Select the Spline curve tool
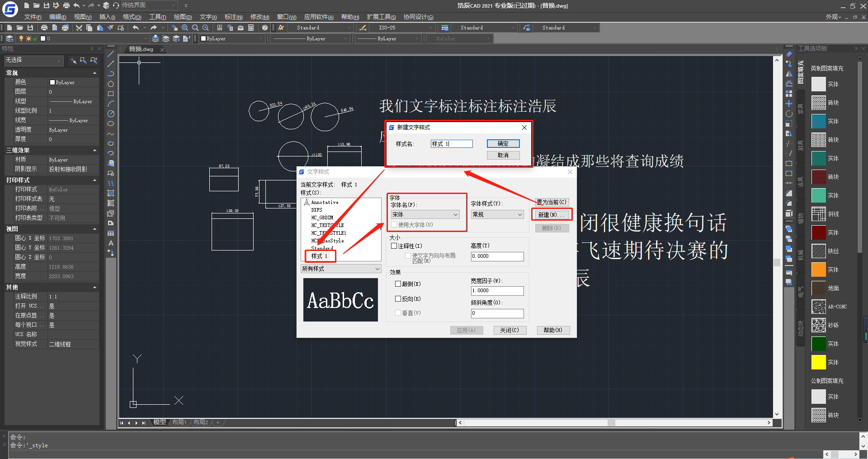The height and width of the screenshot is (459, 868). coord(111,133)
